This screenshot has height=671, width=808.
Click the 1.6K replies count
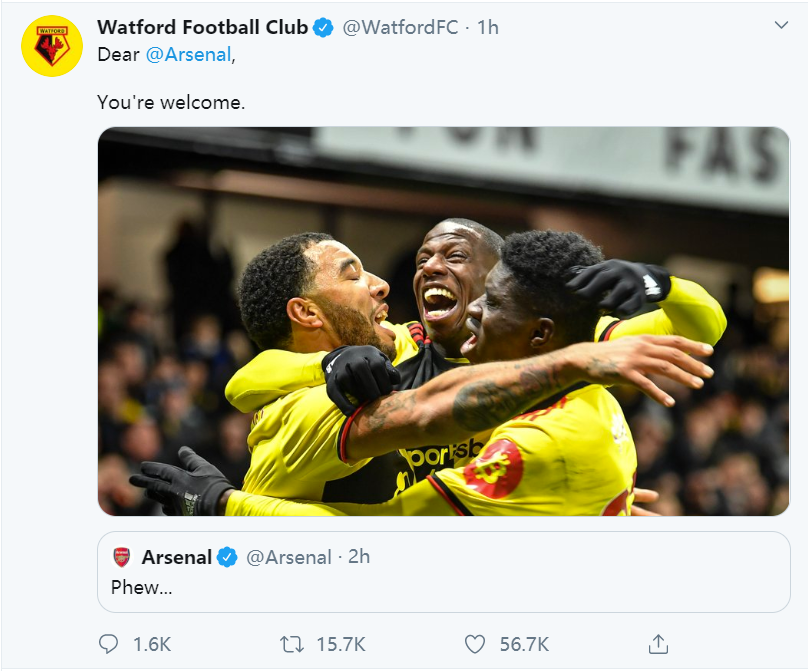coord(152,645)
